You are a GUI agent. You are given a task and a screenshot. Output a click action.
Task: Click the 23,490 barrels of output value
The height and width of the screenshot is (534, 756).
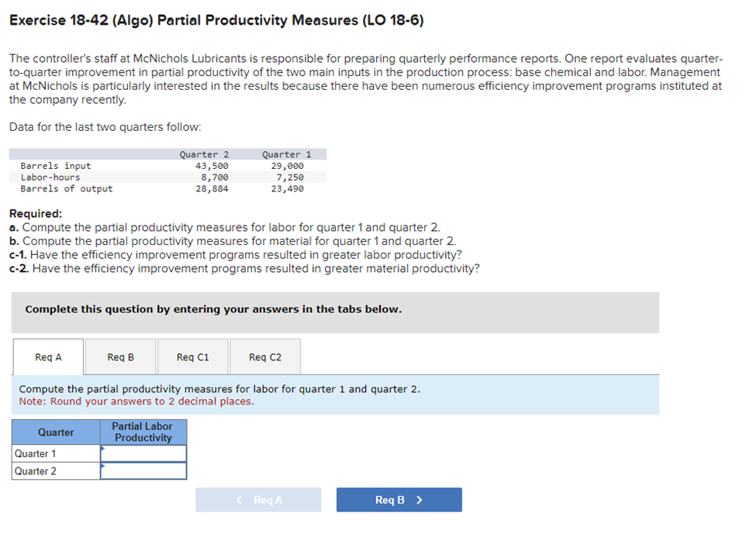tap(288, 189)
